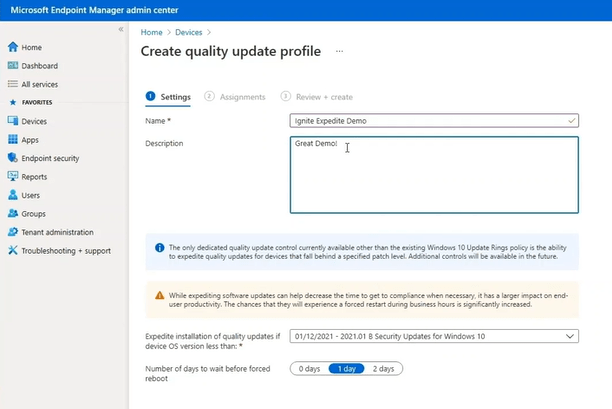The image size is (612, 409).
Task: Click the Expedite installation of quality updates label
Action: [213, 341]
